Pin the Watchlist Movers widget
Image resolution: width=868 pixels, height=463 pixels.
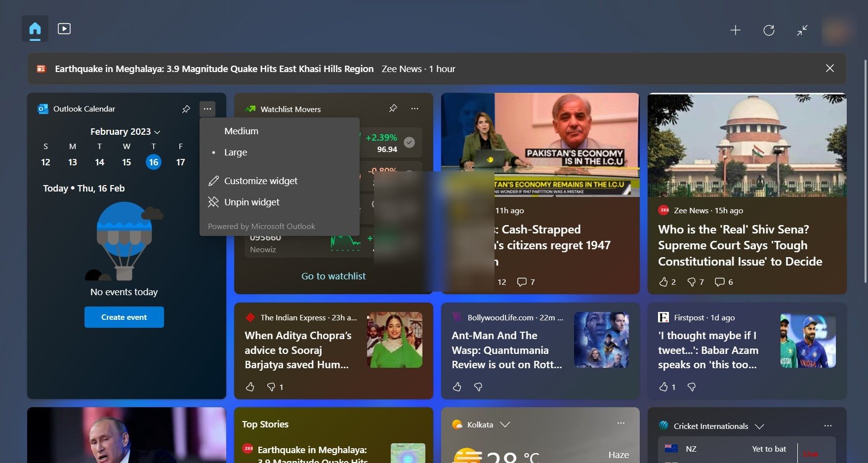click(393, 108)
